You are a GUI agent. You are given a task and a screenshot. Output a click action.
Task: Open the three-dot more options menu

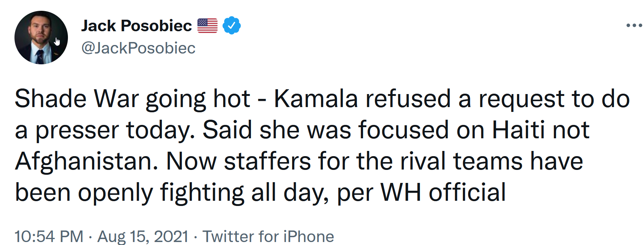point(634,26)
